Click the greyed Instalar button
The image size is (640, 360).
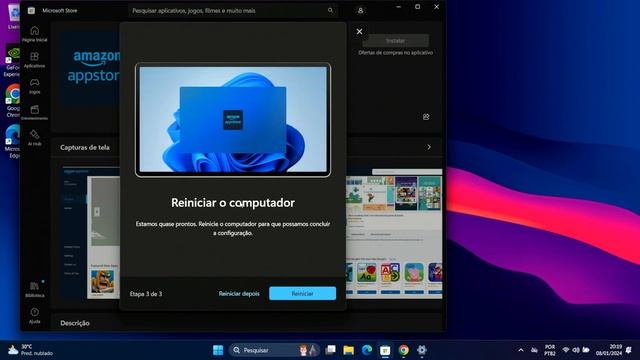[396, 41]
